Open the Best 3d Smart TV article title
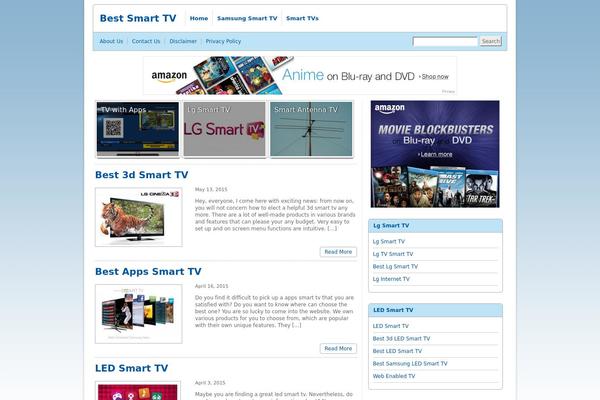 (142, 175)
